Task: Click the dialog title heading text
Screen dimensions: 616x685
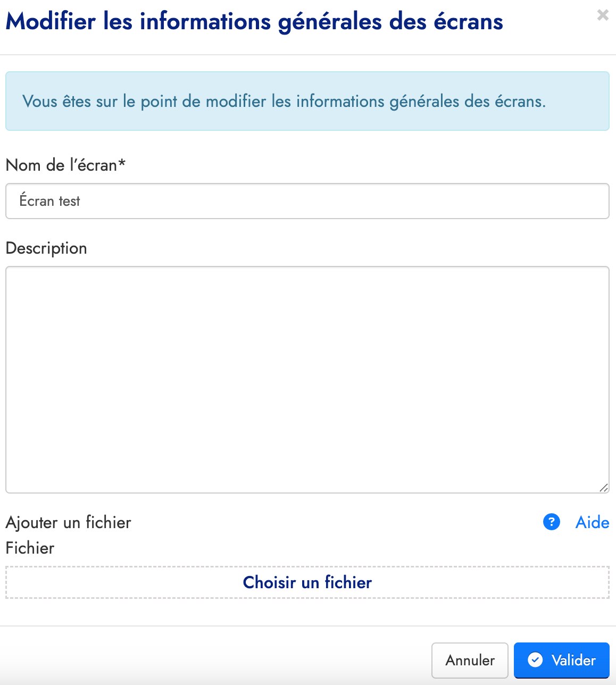Action: [x=254, y=22]
